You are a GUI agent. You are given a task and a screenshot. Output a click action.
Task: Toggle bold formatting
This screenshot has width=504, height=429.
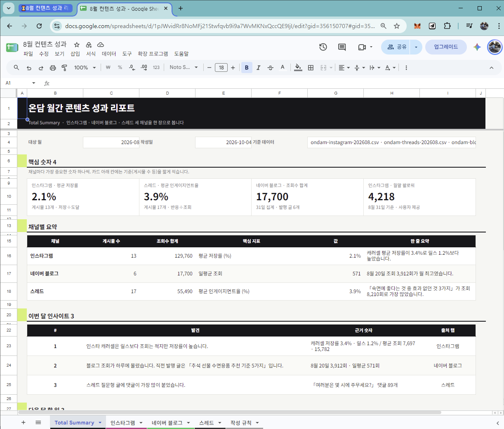coord(247,68)
